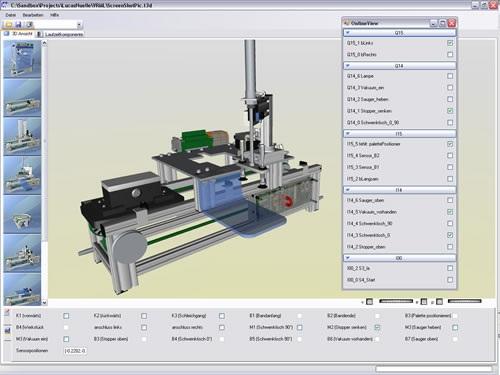Click the chart icon left of bottom panel
This screenshot has height=375, width=500.
click(x=7, y=330)
